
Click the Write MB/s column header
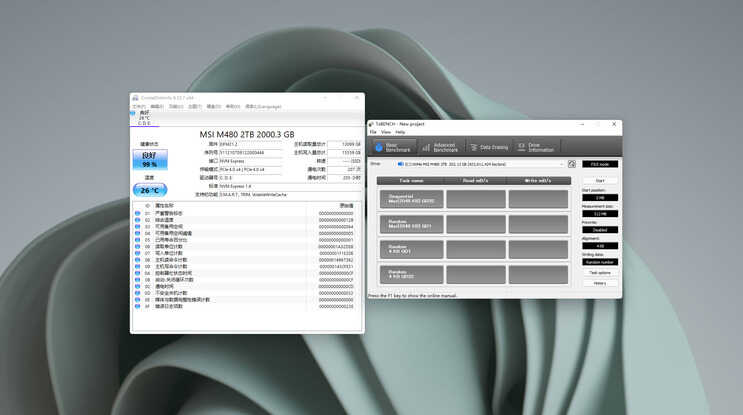coord(538,180)
